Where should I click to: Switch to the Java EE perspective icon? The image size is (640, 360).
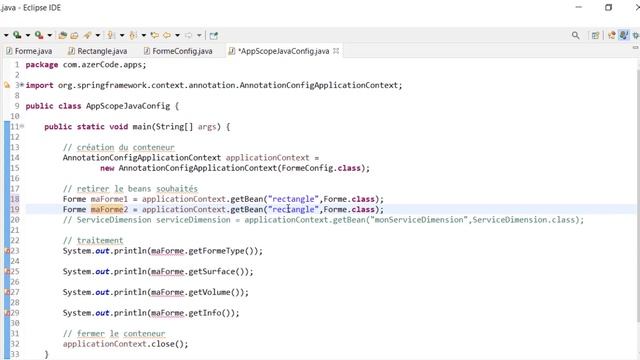pyautogui.click(x=611, y=36)
